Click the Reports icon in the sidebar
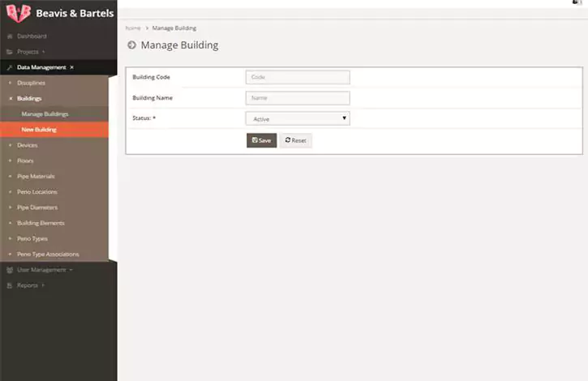 (x=10, y=285)
